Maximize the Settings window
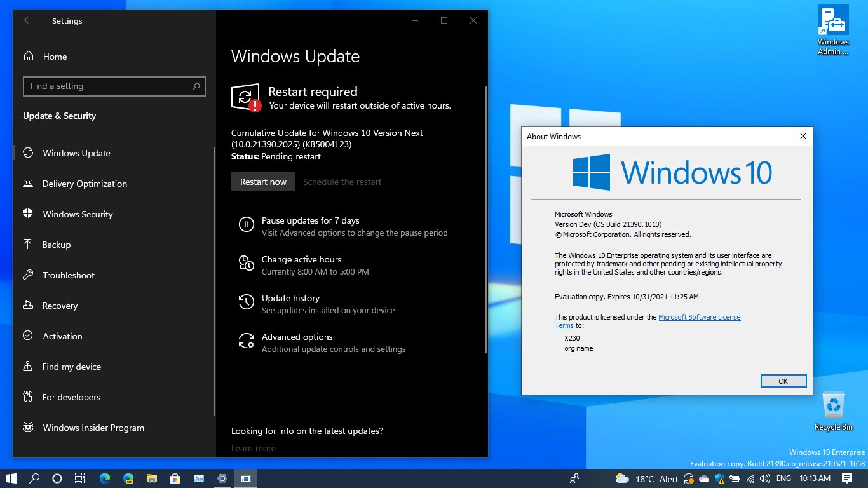 pyautogui.click(x=444, y=20)
